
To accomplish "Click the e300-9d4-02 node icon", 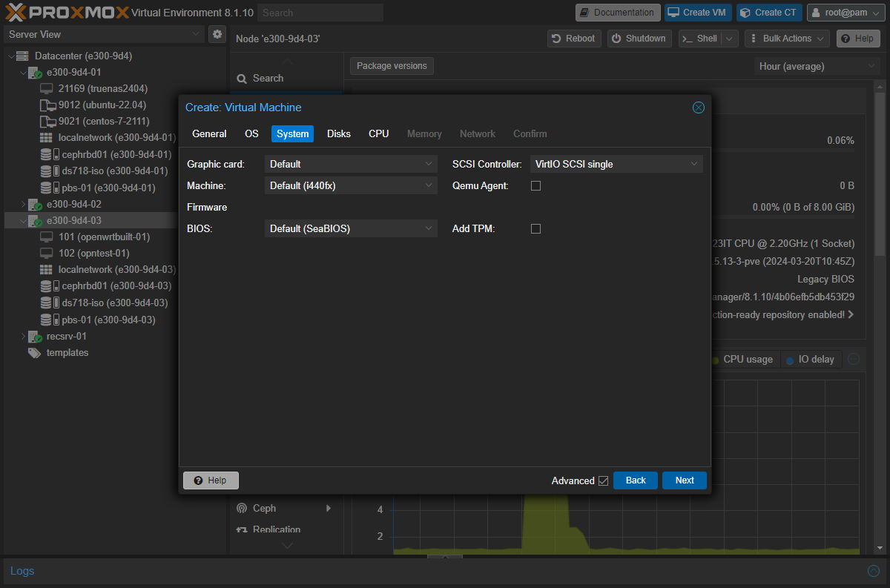I will pos(35,204).
